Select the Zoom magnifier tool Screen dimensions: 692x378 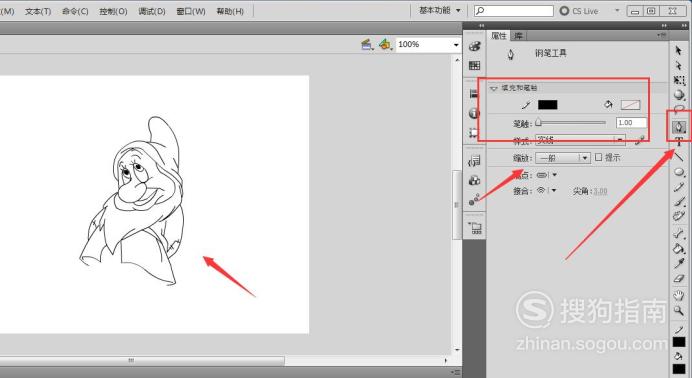679,311
